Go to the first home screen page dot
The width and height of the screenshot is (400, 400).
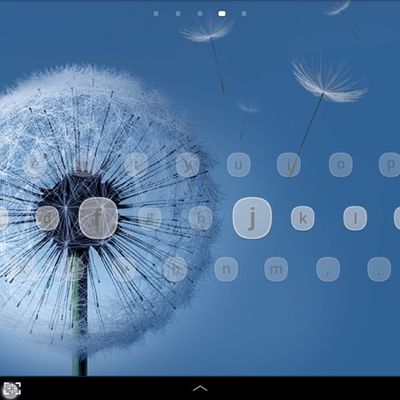[x=156, y=14]
